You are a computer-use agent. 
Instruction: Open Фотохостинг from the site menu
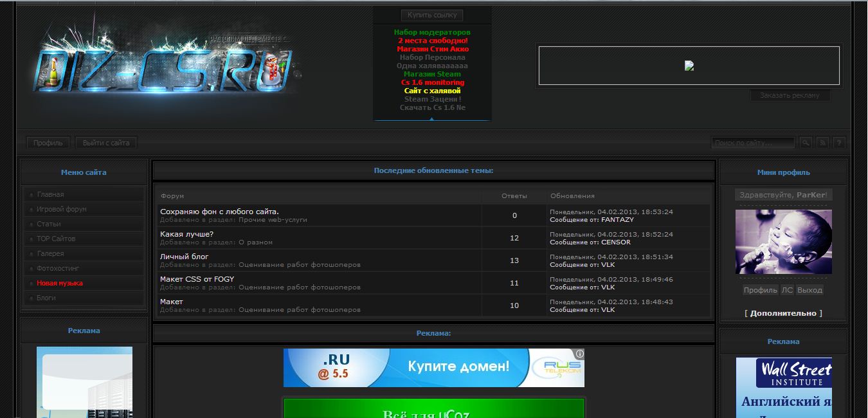point(58,268)
